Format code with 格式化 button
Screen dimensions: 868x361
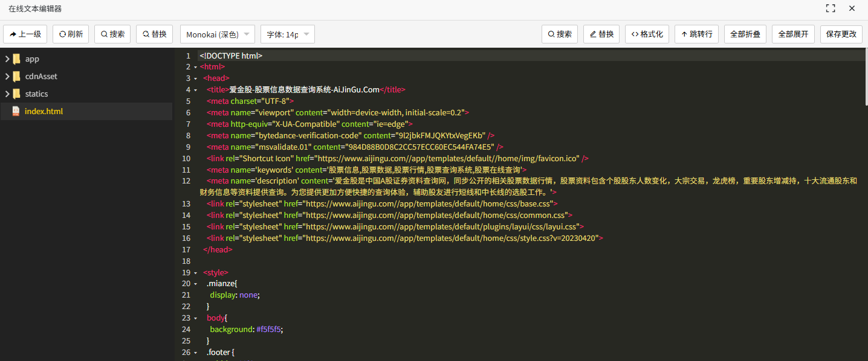[647, 34]
